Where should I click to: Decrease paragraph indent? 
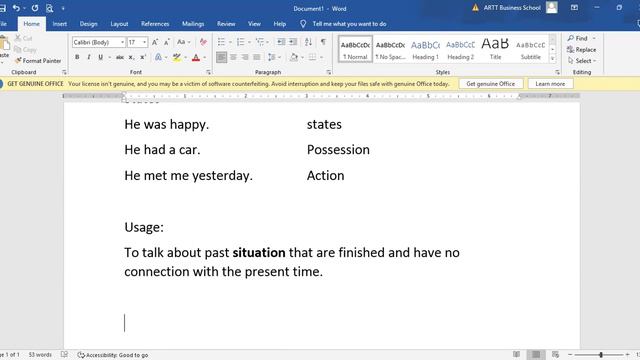click(281, 42)
